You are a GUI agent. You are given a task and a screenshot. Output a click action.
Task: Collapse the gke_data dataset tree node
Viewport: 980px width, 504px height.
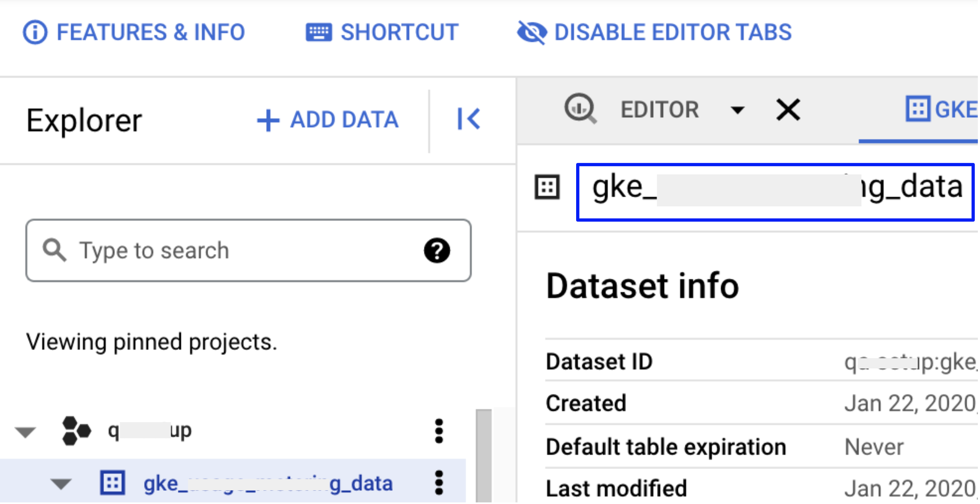click(60, 483)
